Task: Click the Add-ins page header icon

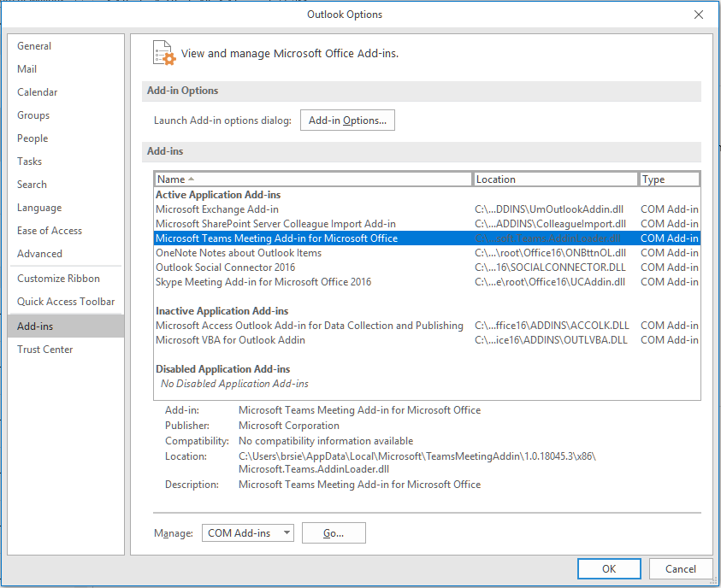Action: coord(164,53)
